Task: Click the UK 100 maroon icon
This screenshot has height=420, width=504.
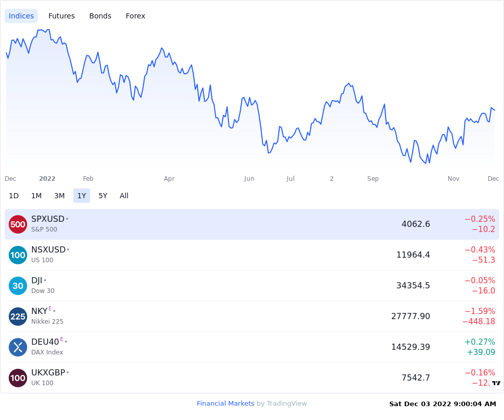Action: (x=18, y=378)
